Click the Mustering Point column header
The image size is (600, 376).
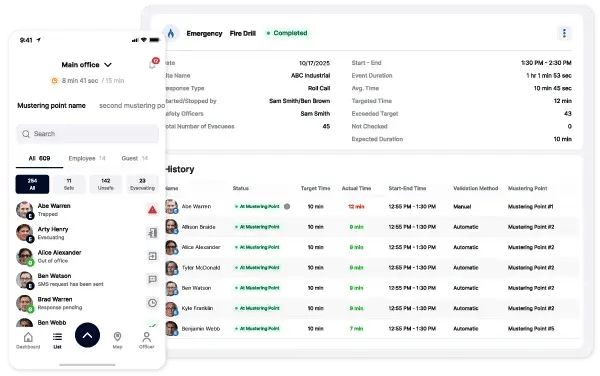(x=527, y=188)
